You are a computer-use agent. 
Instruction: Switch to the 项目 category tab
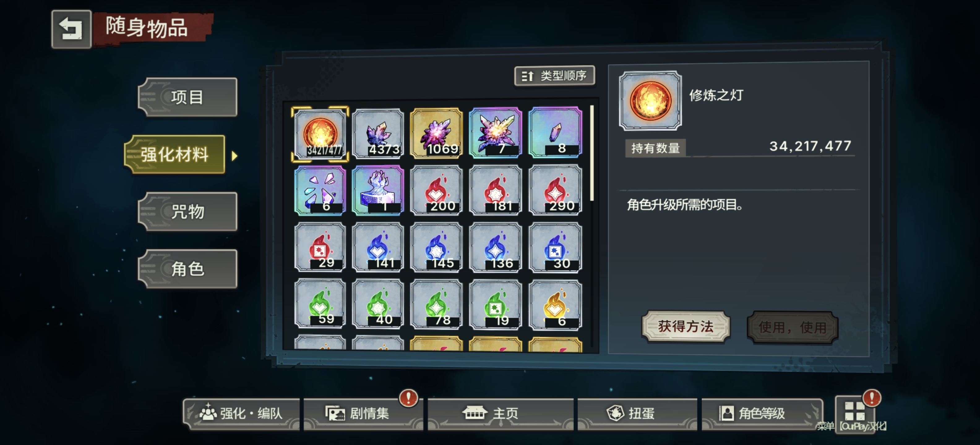pyautogui.click(x=187, y=97)
